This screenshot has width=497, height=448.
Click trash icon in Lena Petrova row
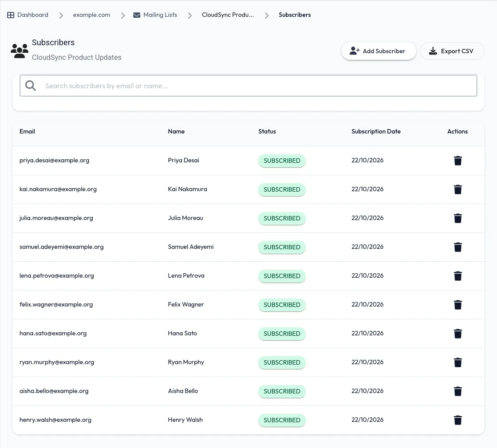458,276
